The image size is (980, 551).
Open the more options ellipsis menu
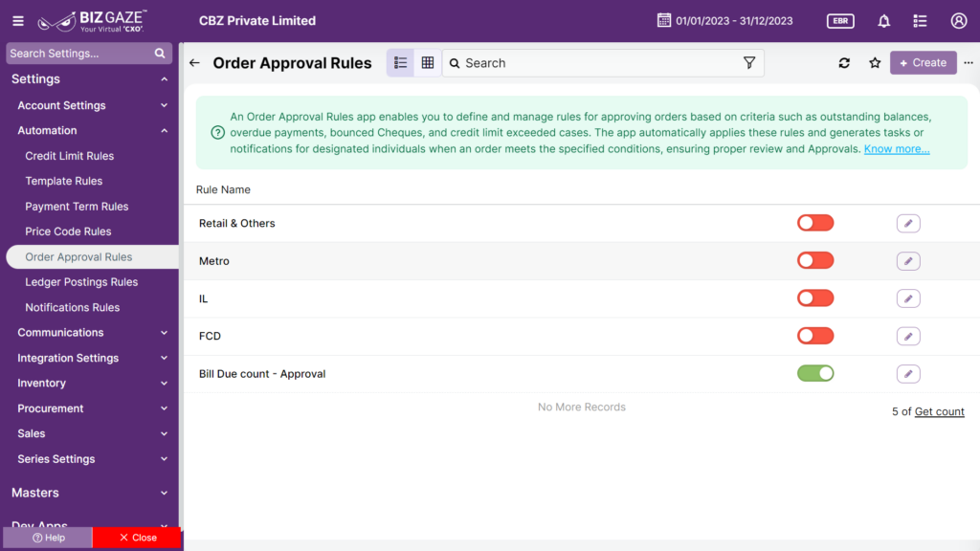point(969,63)
